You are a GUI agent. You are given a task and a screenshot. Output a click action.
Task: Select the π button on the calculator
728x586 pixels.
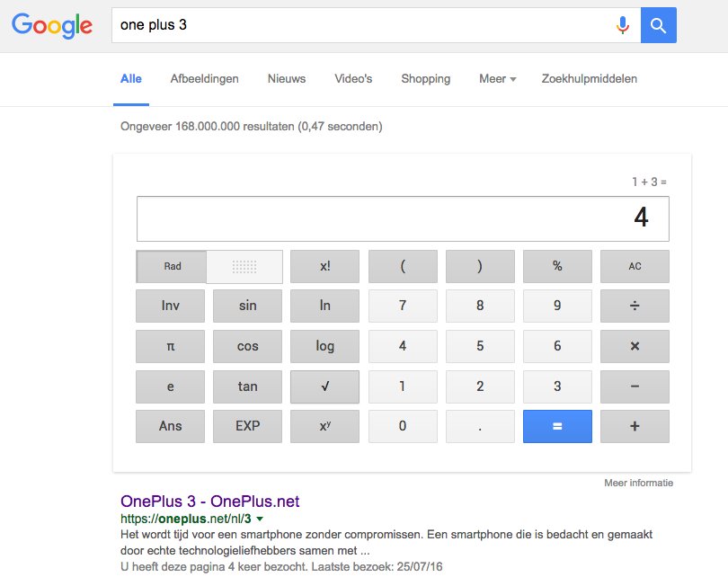(170, 346)
